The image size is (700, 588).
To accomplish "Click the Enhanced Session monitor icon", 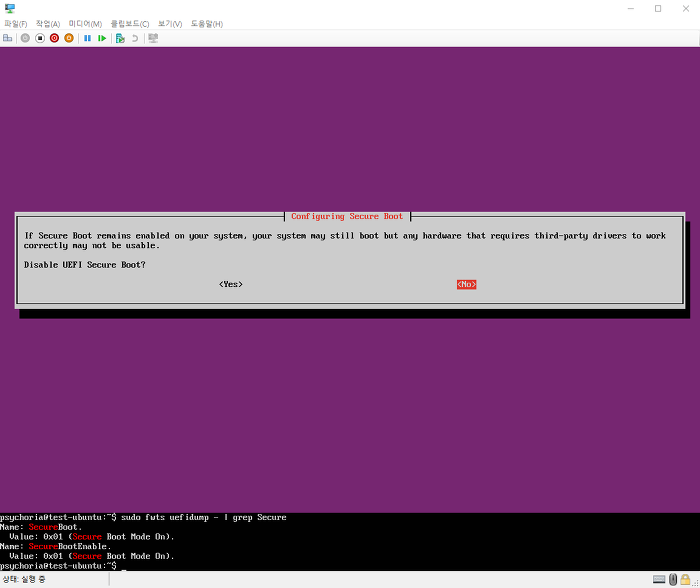I will [x=153, y=38].
